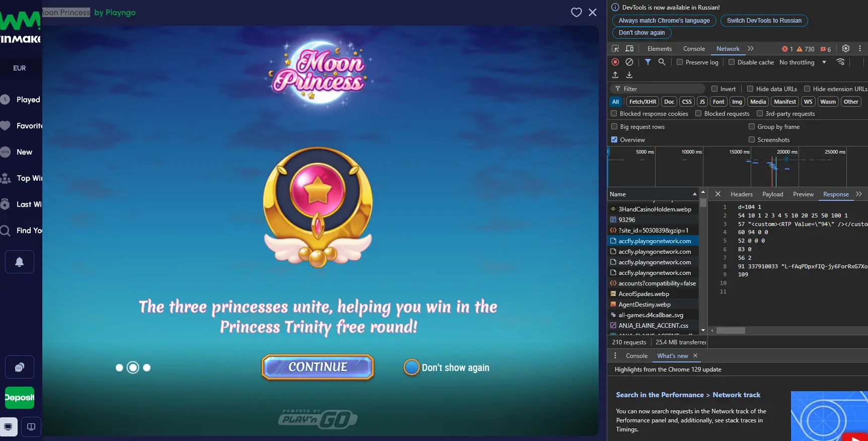
Task: Open the drawer three-dot menu beside Console
Action: 615,355
